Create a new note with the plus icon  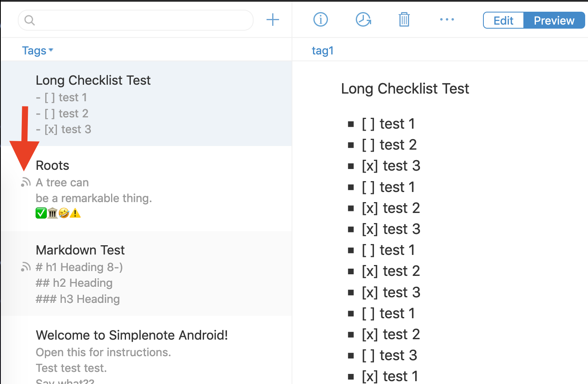pyautogui.click(x=273, y=19)
